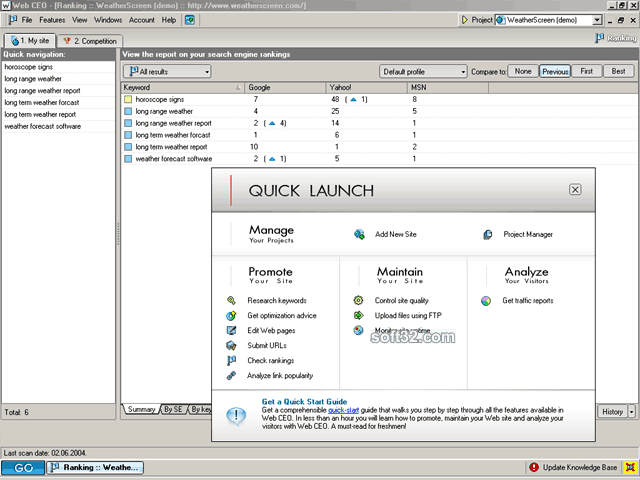Select the By SE bottom tab
Viewport: 640px width, 480px height.
click(x=173, y=409)
